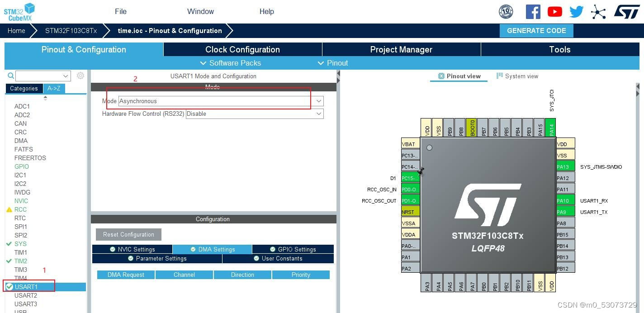Open Parameter Settings tab
Image resolution: width=644 pixels, height=313 pixels.
tap(157, 258)
